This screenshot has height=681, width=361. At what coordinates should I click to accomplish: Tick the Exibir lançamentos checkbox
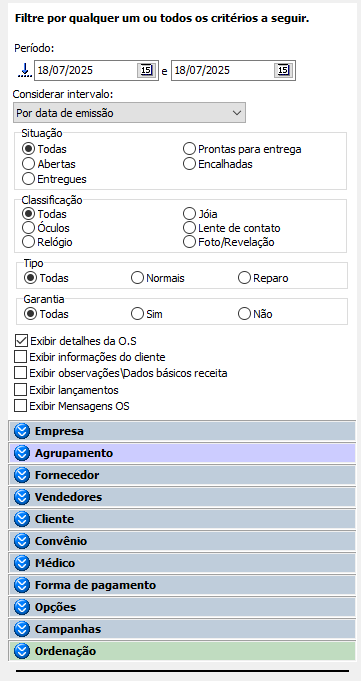[20, 390]
